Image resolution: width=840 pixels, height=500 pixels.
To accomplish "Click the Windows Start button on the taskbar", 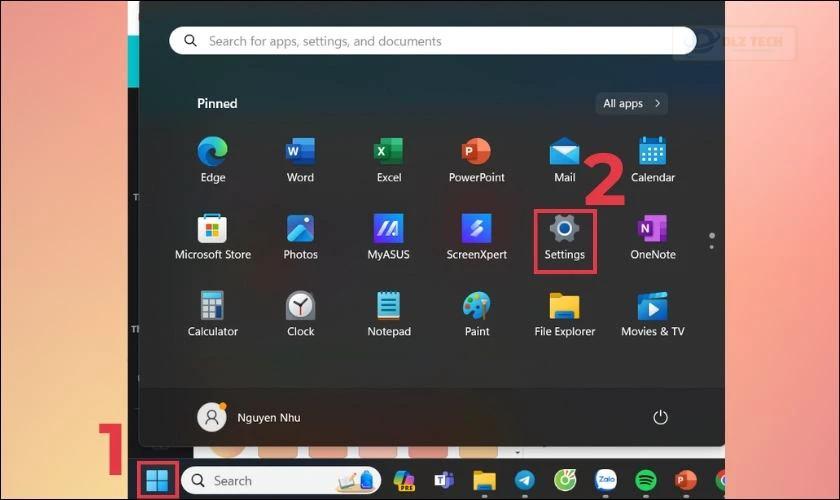I will 157,480.
